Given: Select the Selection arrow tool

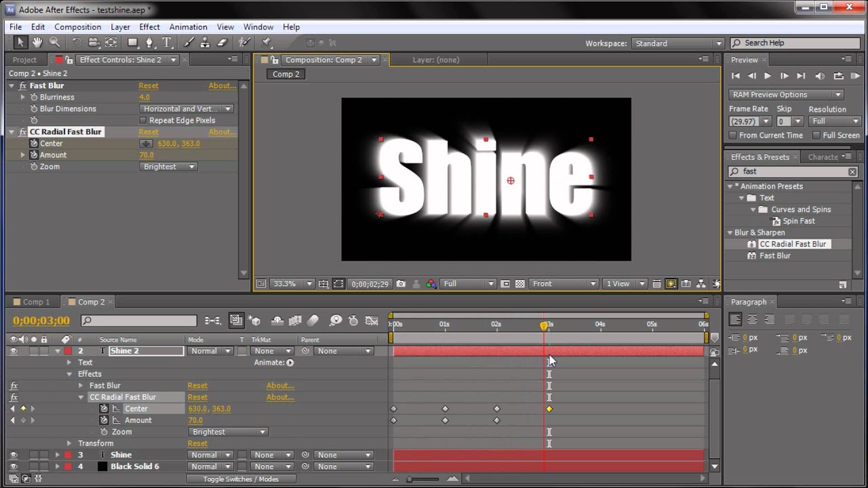Looking at the screenshot, I should (20, 42).
